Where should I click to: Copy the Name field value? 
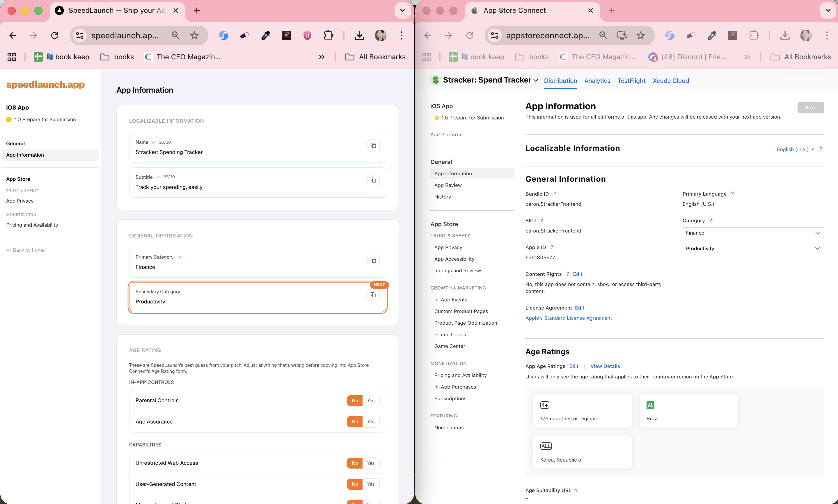point(373,146)
